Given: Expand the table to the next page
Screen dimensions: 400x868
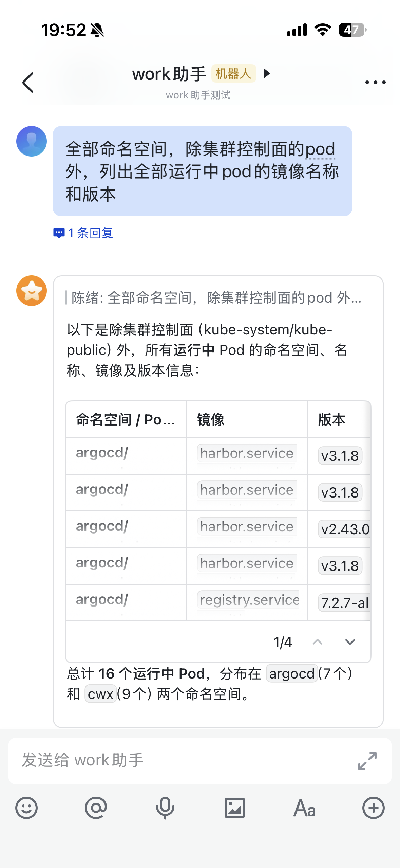Looking at the screenshot, I should point(349,642).
